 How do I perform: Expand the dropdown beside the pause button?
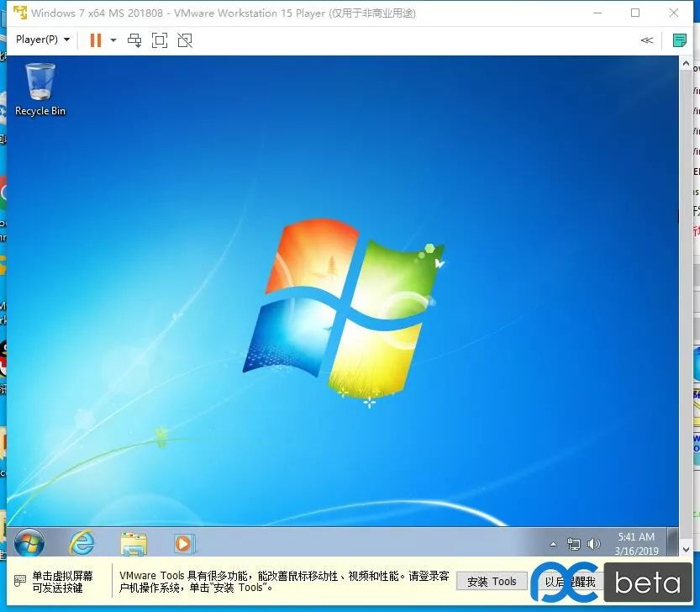pos(112,40)
